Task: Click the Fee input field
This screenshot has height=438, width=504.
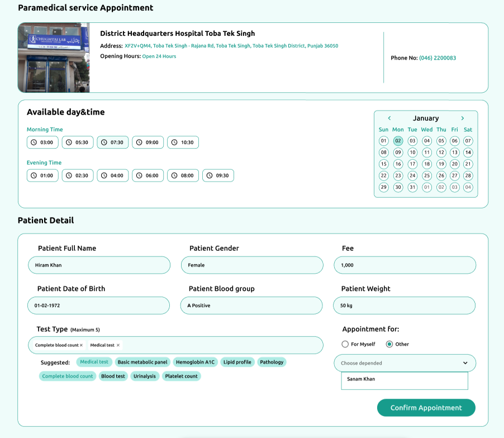Action: click(405, 265)
